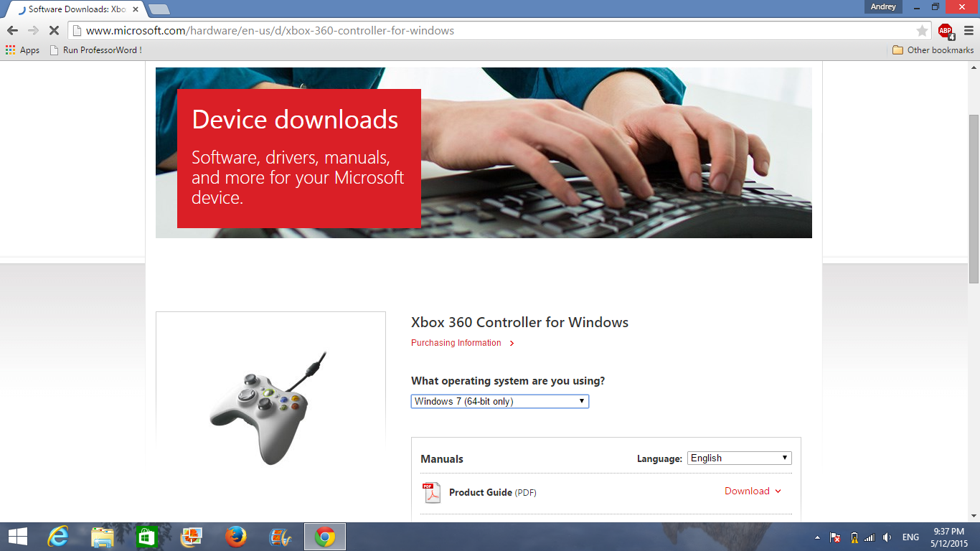Open the manuals Language dropdown
Screen dimensions: 980x551
pos(740,458)
